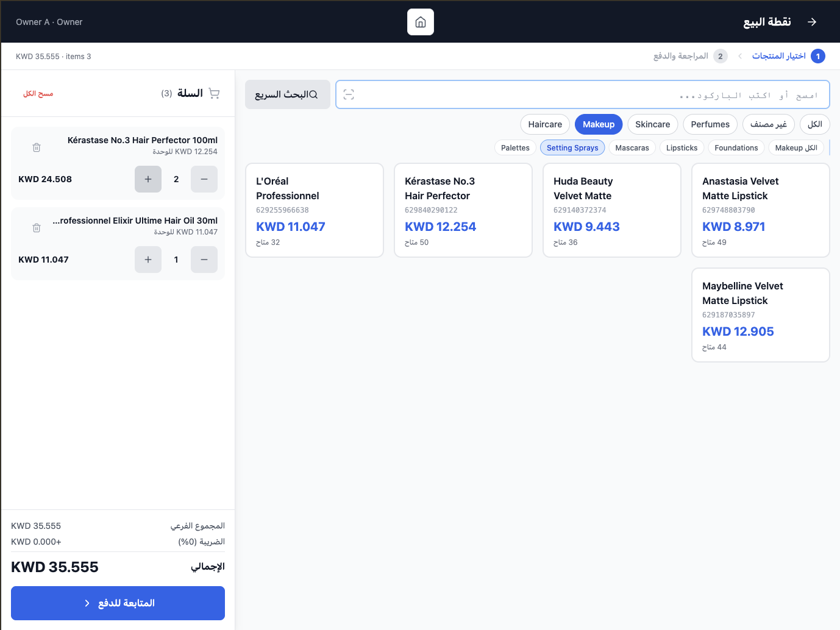Screen dimensions: 840x630
Task: Add Maybelline Velvet Matte Lipstick card
Action: pyautogui.click(x=761, y=315)
